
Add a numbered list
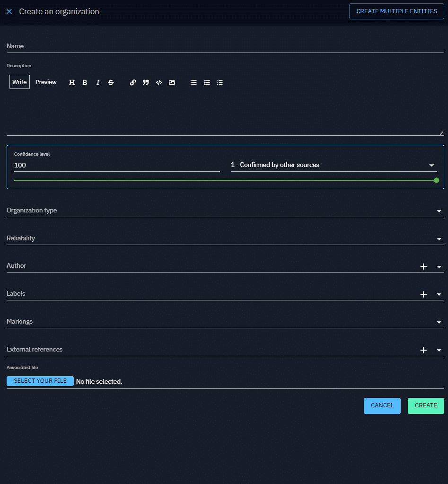coord(207,82)
